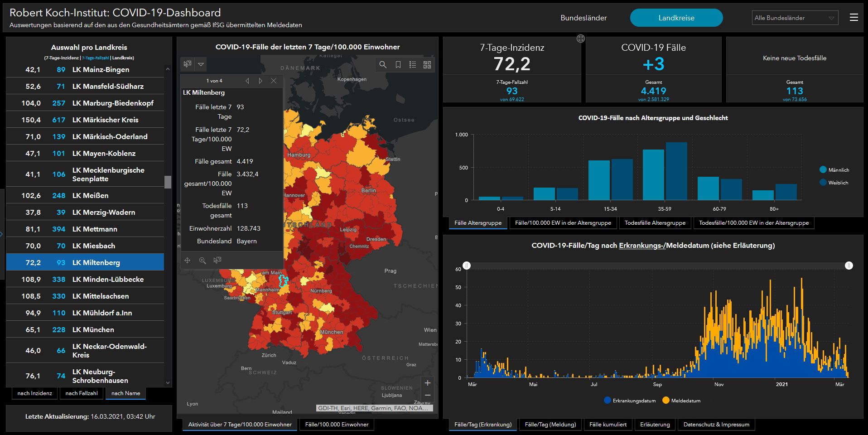Show the map legend list icon

click(x=412, y=65)
